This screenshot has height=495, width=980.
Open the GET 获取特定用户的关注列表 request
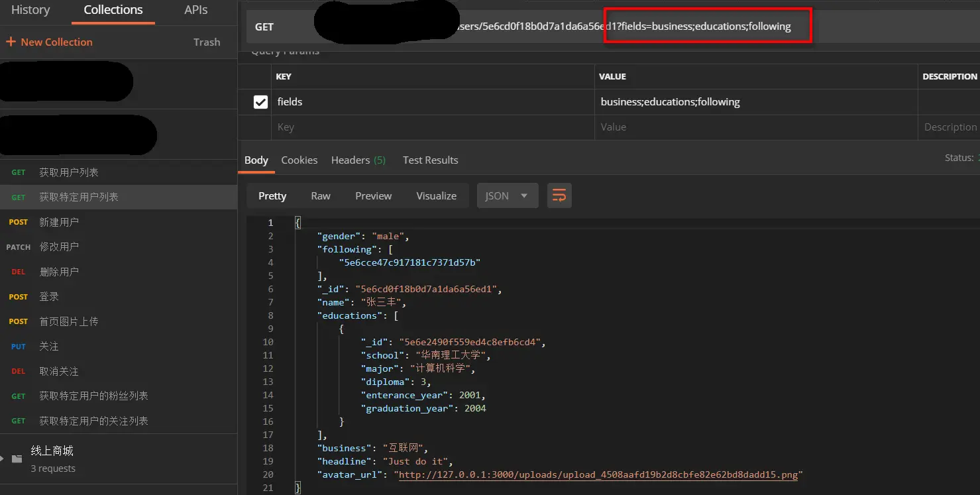(119, 421)
